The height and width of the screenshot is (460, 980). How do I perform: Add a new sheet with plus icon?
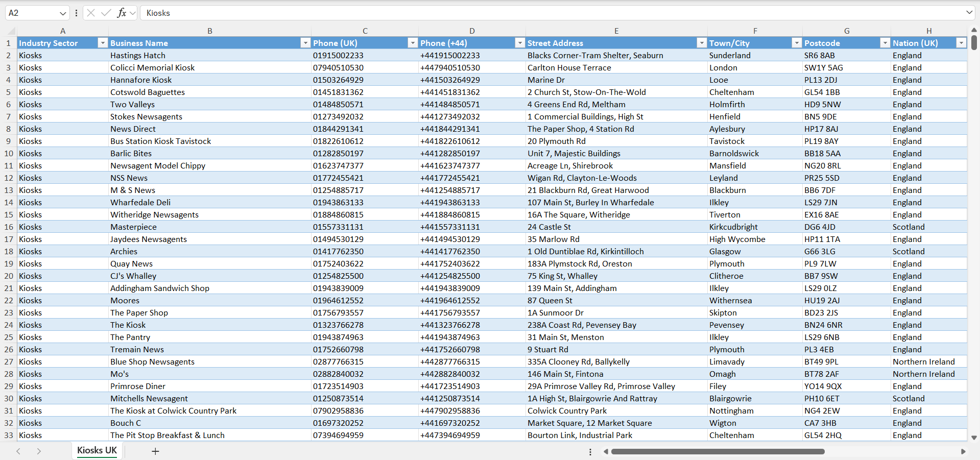click(155, 451)
